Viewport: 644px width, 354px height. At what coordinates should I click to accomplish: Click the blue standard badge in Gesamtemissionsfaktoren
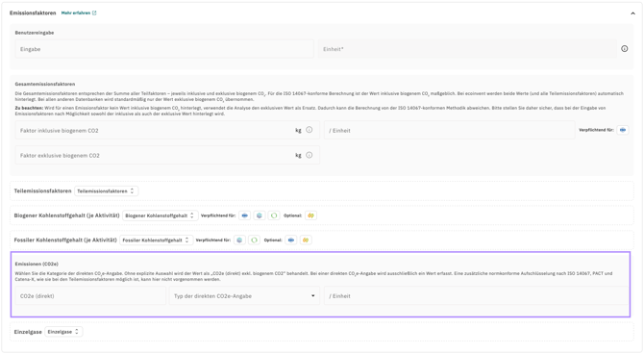coord(623,130)
